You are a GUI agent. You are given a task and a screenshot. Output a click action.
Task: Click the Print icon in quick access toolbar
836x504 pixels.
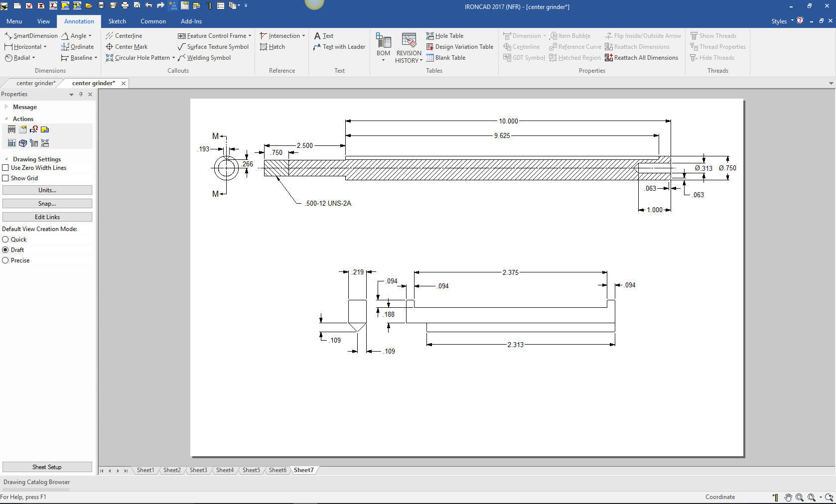coord(125,5)
